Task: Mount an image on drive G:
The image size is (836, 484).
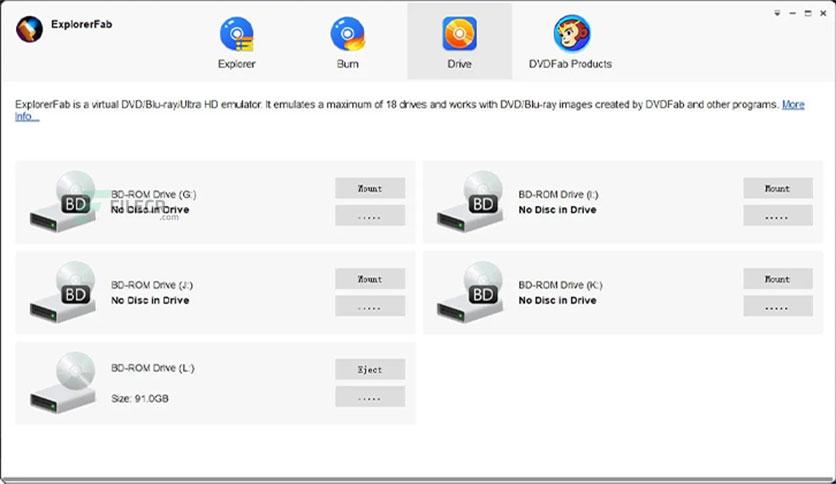Action: [x=370, y=188]
